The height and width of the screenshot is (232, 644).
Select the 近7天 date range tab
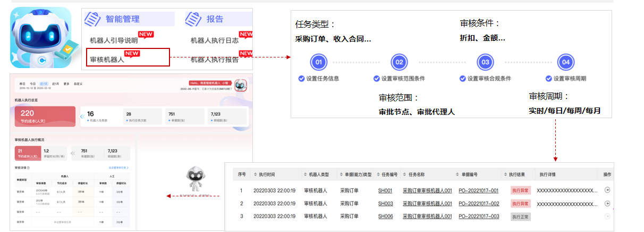point(45,84)
